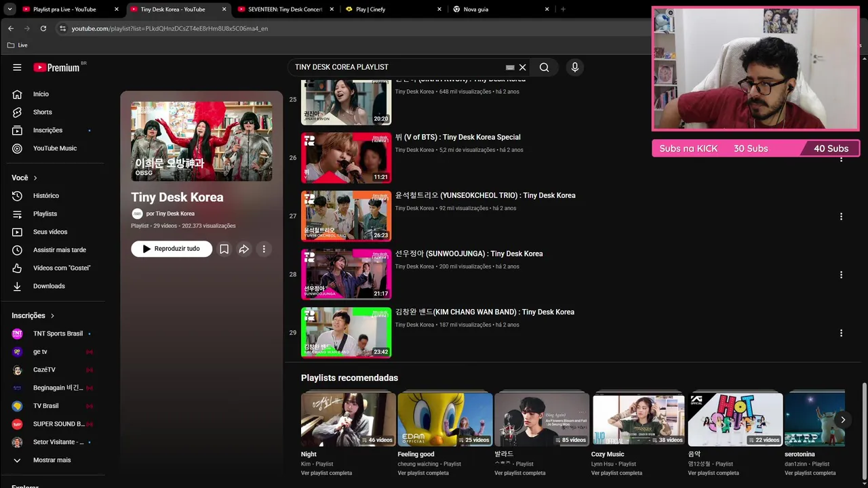Click browser back arrow
This screenshot has width=868, height=488.
pyautogui.click(x=11, y=28)
